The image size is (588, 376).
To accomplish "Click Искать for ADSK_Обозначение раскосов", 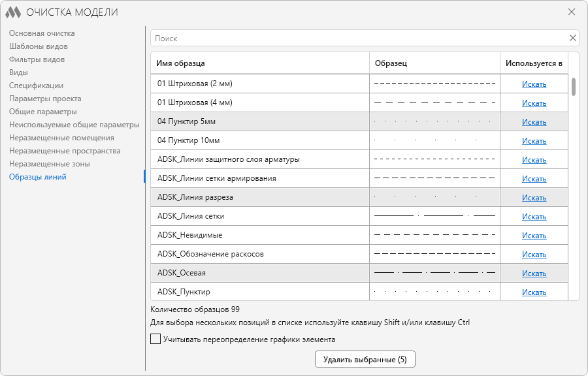I will (534, 255).
